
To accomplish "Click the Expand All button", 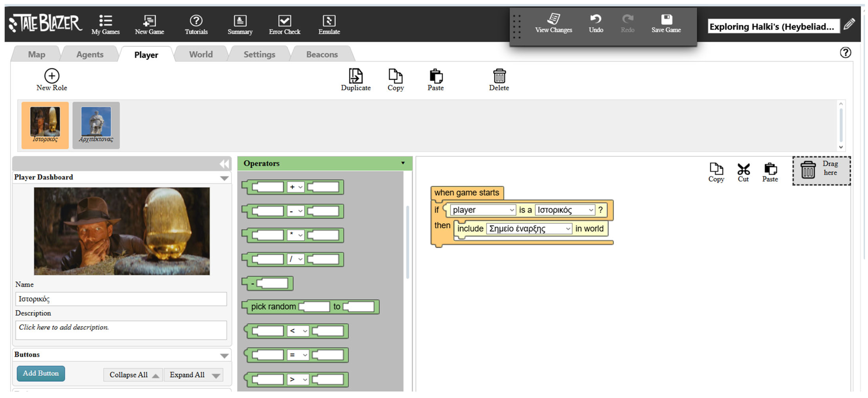I will click(194, 375).
